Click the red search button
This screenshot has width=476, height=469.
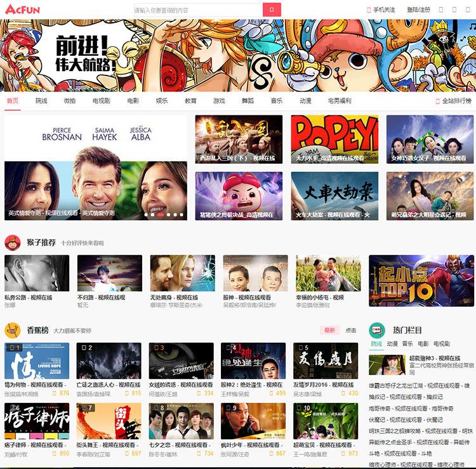pyautogui.click(x=272, y=10)
